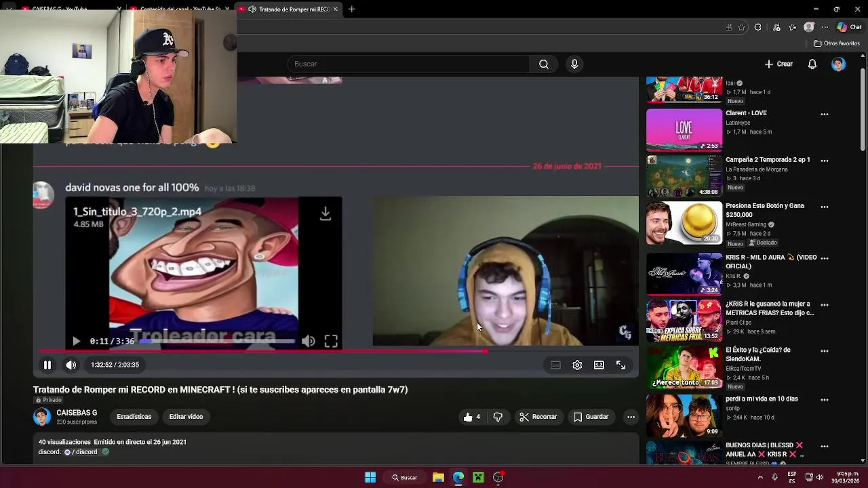The width and height of the screenshot is (868, 488).
Task: Open the Estadísticas button
Action: [x=134, y=417]
